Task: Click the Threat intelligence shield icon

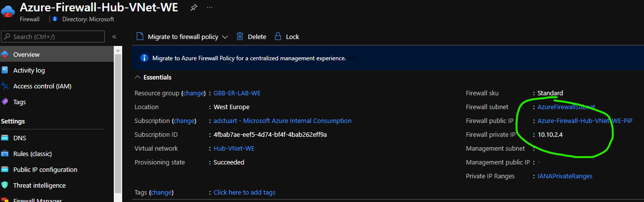Action: pyautogui.click(x=5, y=185)
